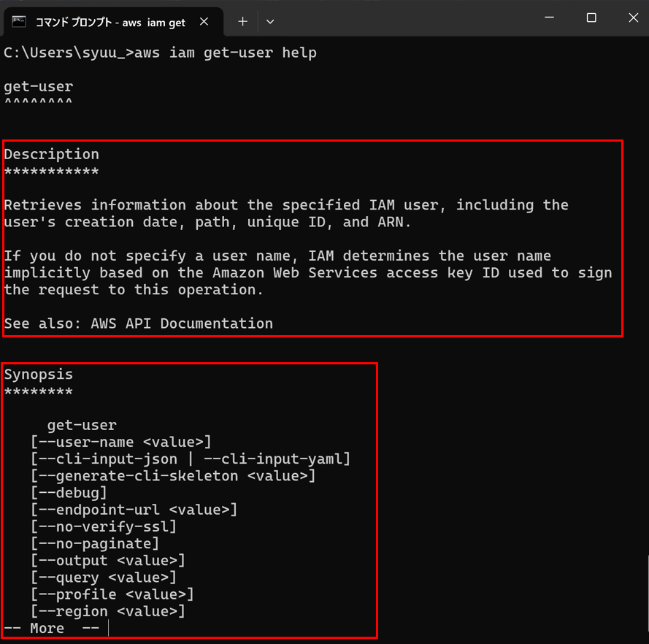Click the AWS API Documentation reference text

(x=181, y=323)
